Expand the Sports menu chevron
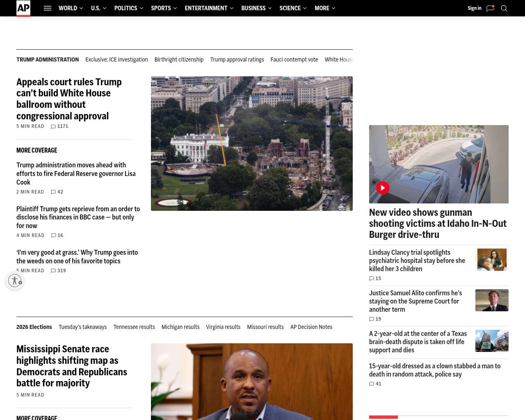Screen dimensions: 525x420 (175, 8)
